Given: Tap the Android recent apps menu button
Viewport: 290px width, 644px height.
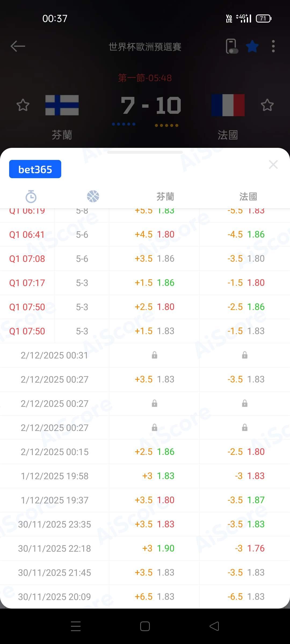Looking at the screenshot, I should [76, 626].
